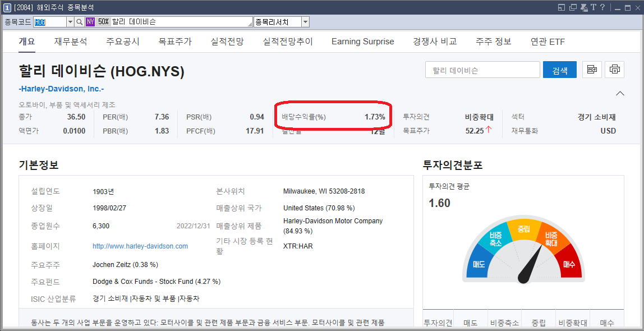Click the founding year 1903년
644x331 pixels.
click(x=103, y=191)
